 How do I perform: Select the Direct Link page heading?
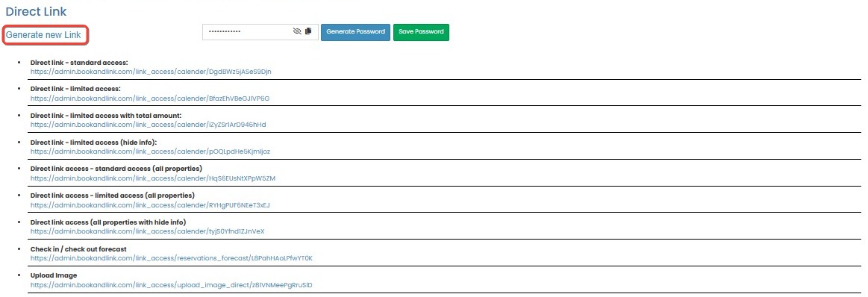[x=36, y=12]
